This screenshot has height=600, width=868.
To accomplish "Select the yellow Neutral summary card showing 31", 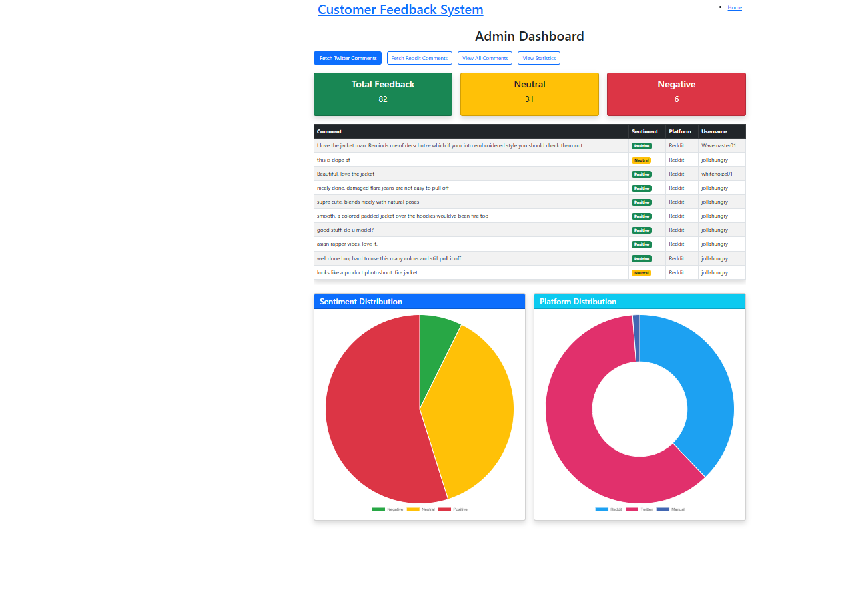I will click(530, 94).
